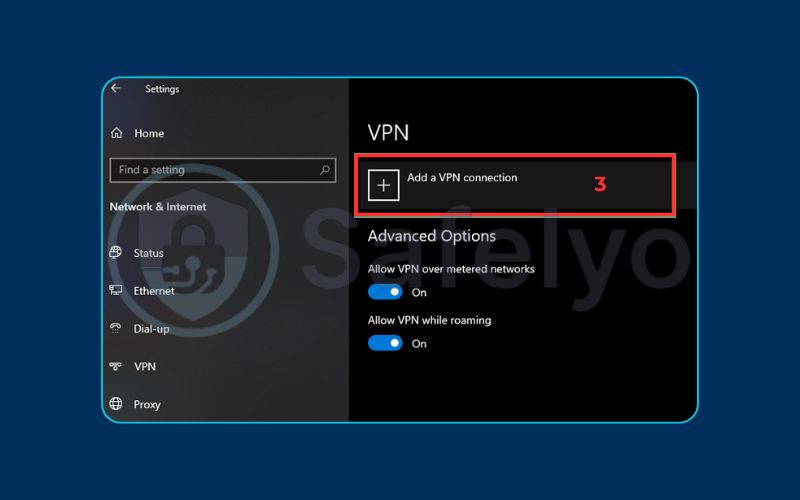Open the Dial-up page

coord(152,329)
